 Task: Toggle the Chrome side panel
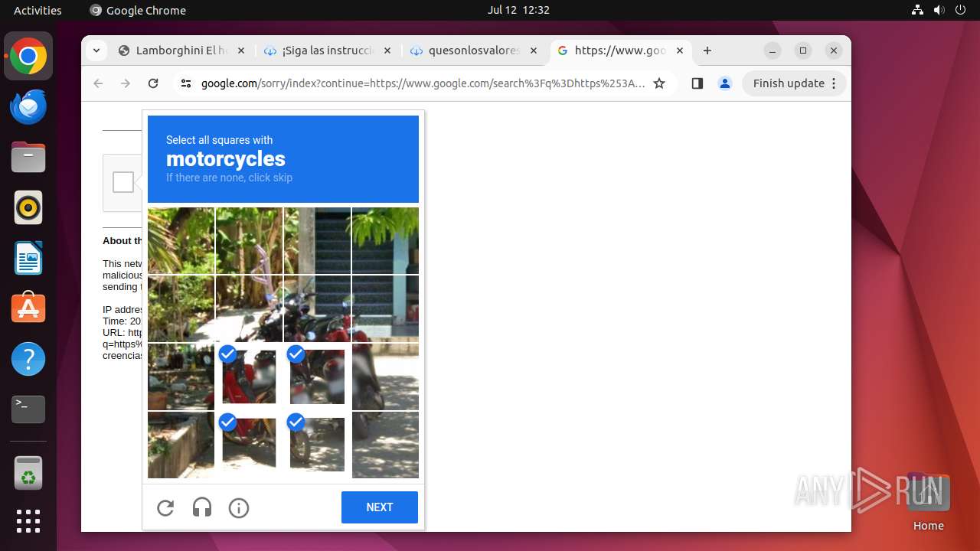tap(697, 83)
